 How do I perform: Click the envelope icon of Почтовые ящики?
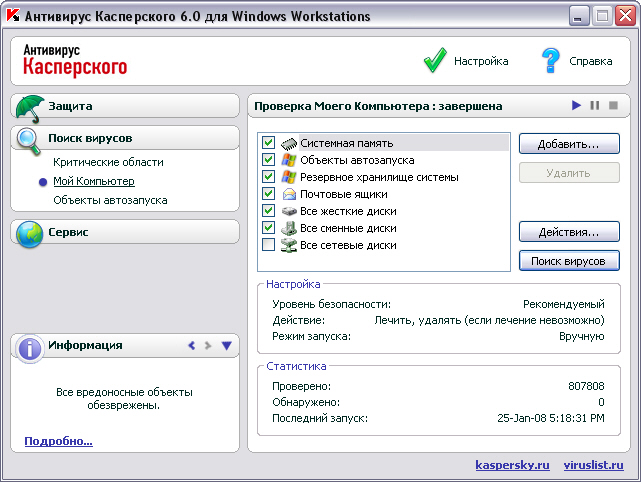coord(289,194)
